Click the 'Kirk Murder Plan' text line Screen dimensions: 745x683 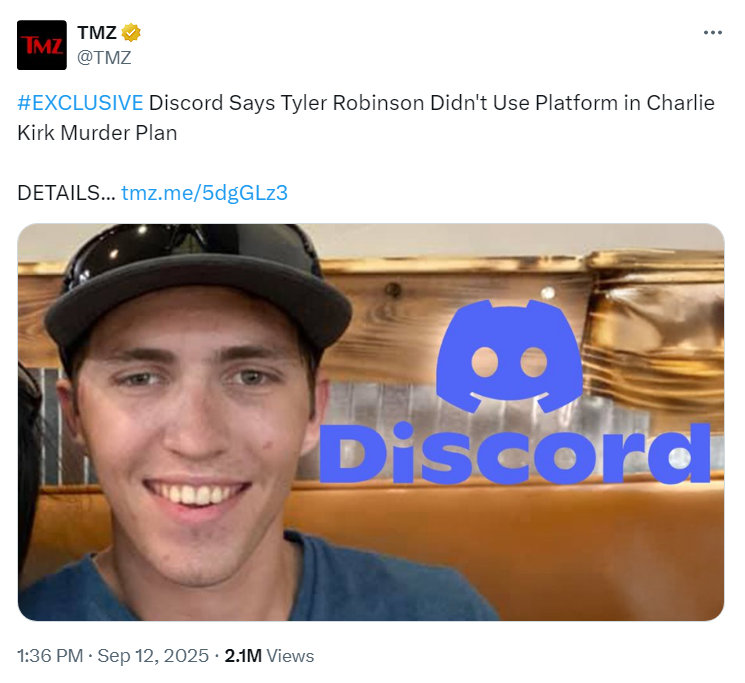tap(97, 133)
